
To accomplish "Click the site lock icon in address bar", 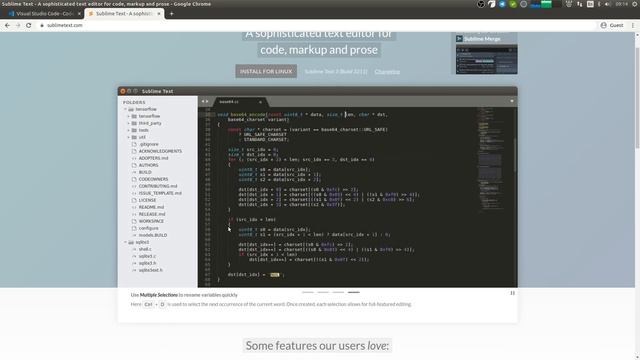I will pos(42,25).
